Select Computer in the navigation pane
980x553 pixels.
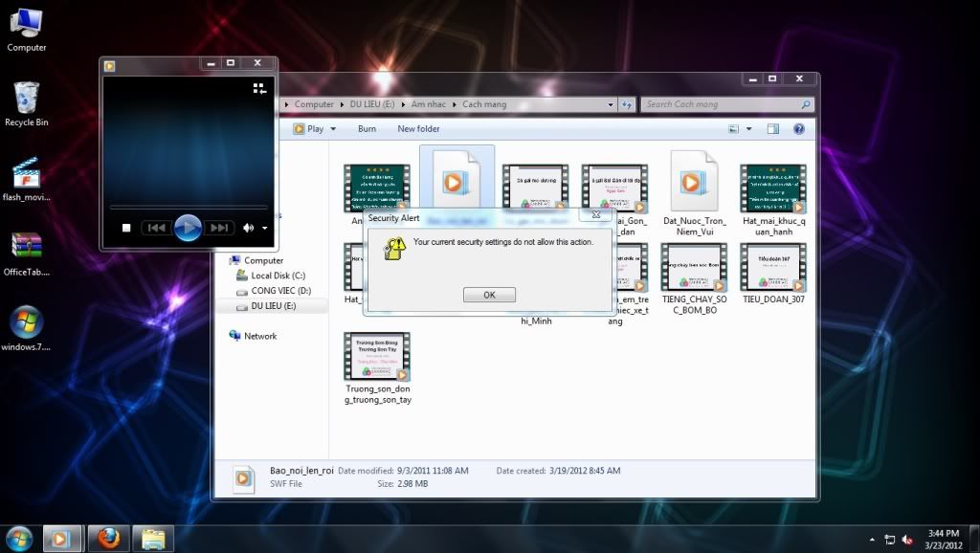[x=263, y=260]
